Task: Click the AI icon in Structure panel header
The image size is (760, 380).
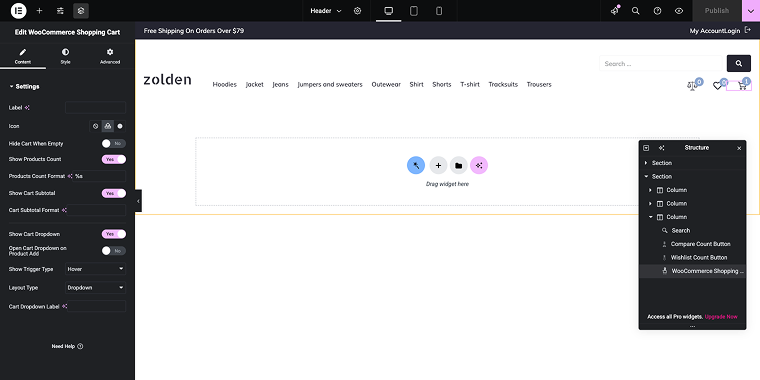Action: tap(662, 148)
